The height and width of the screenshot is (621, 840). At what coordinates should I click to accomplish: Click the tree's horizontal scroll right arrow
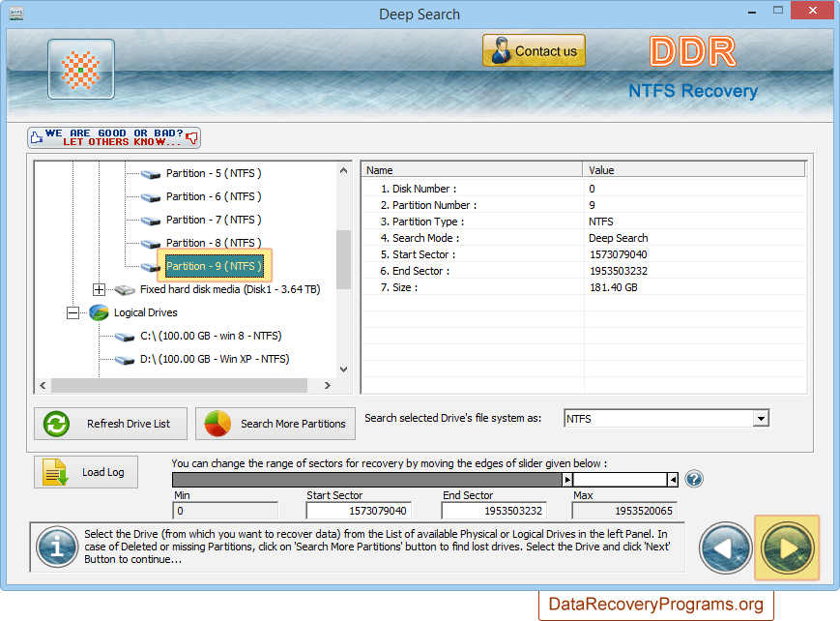(x=328, y=385)
